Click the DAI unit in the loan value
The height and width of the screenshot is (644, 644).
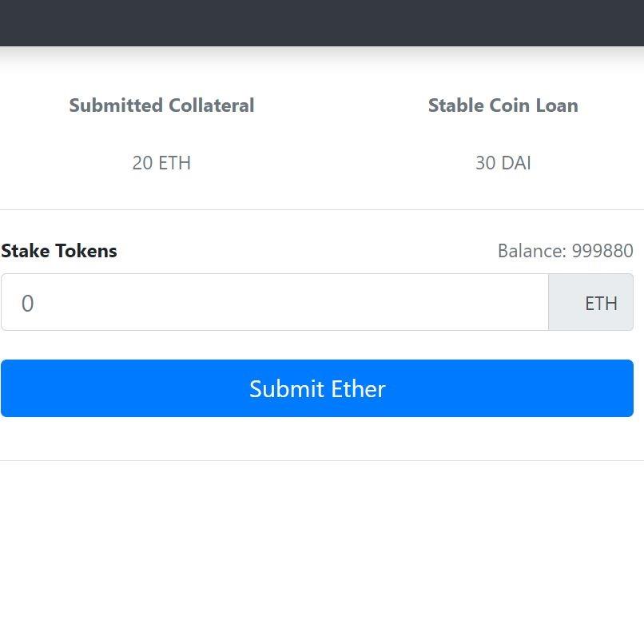tap(516, 163)
